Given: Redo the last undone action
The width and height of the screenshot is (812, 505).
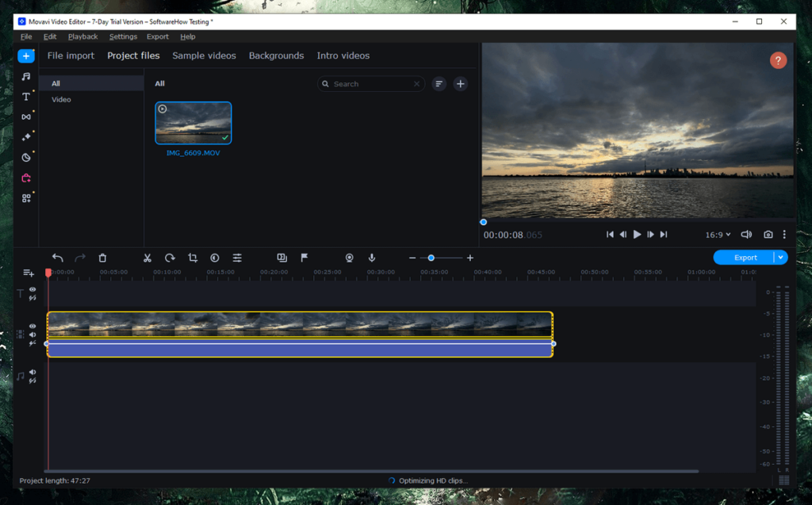Looking at the screenshot, I should pos(80,258).
